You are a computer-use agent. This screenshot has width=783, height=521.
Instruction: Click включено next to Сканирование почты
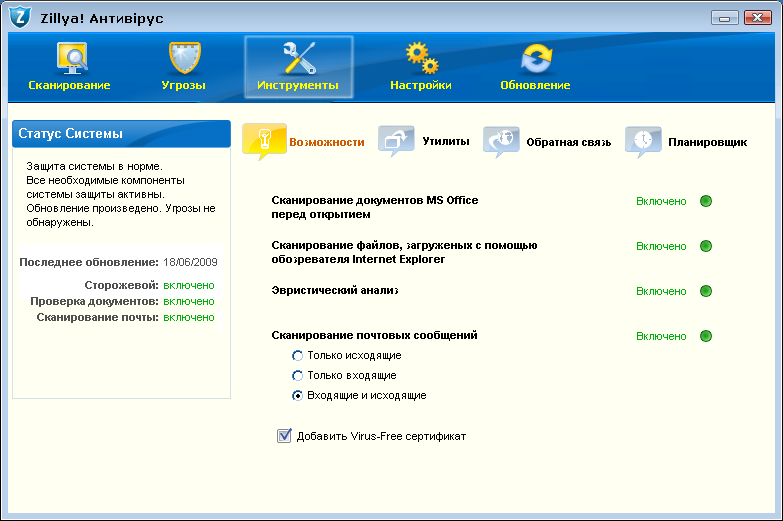pyautogui.click(x=189, y=317)
